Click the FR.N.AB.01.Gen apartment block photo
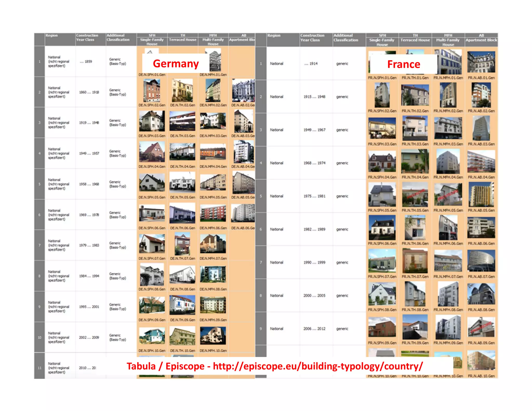Screen dimensions: 532x411 481,62
